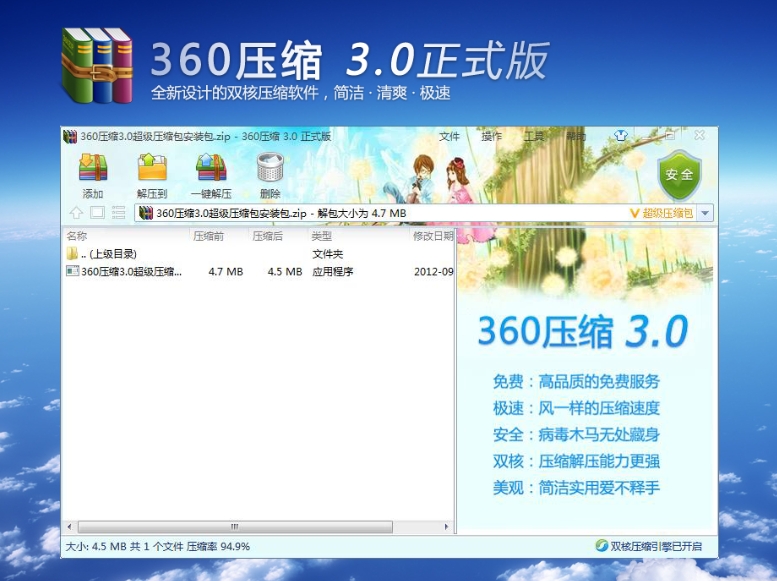Click the 2012-09 date cell
The image size is (777, 581).
pos(434,272)
